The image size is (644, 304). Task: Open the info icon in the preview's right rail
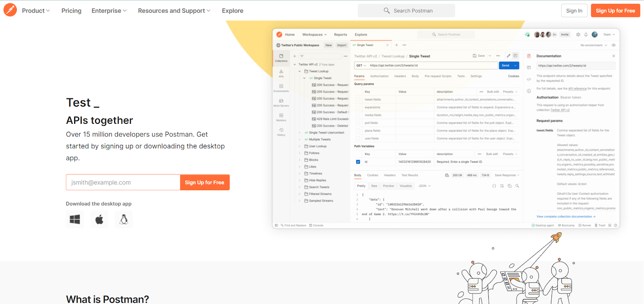coord(529,91)
